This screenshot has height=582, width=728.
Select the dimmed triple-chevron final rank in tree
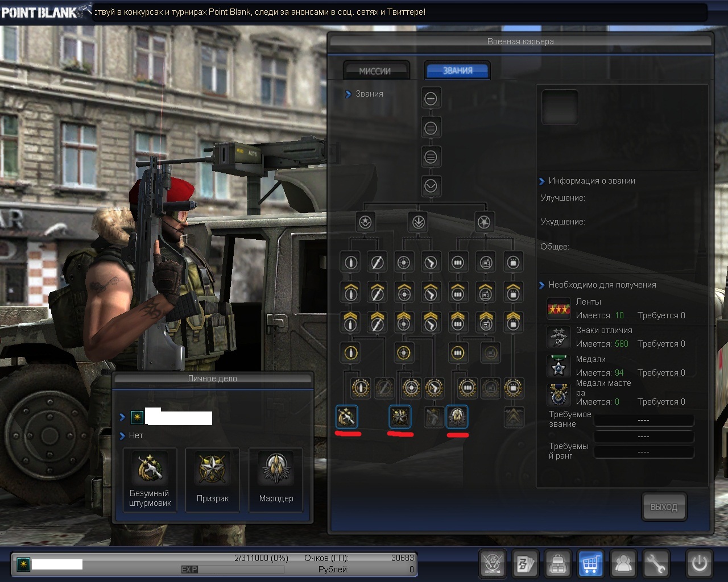click(514, 417)
